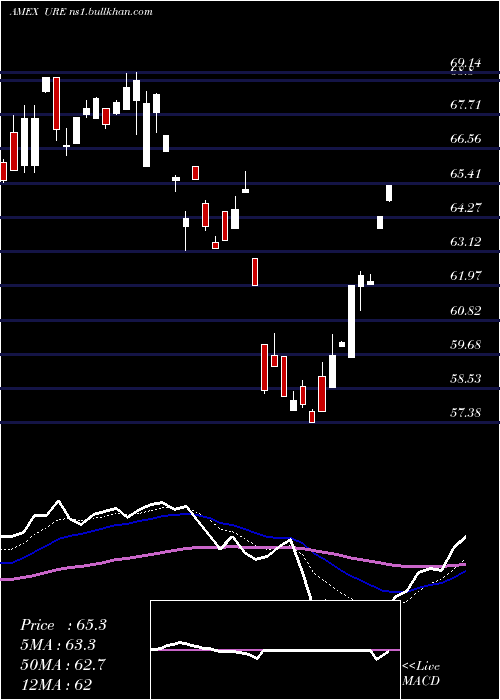Select the 61.97 price axis label
The width and height of the screenshot is (500, 700).
pyautogui.click(x=466, y=276)
